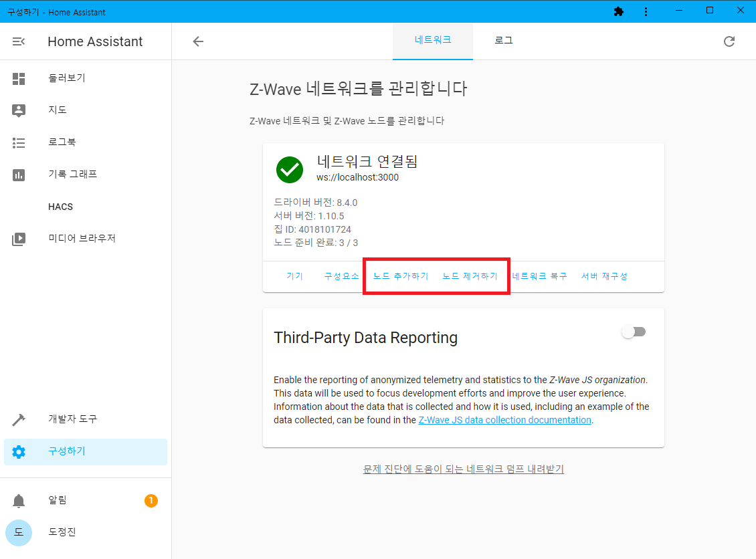Switch to the 네트워크 tab
Screen dimensions: 756x559
click(432, 41)
